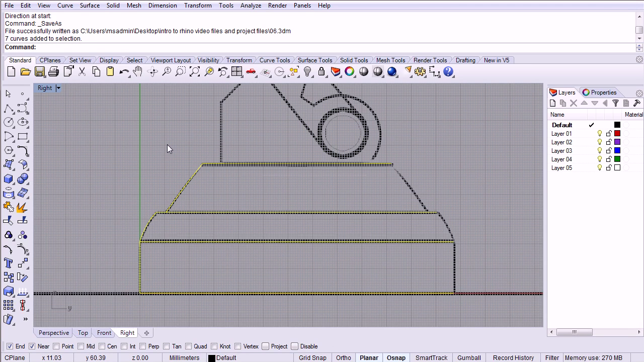
Task: Click the Help question mark icon
Action: click(448, 72)
